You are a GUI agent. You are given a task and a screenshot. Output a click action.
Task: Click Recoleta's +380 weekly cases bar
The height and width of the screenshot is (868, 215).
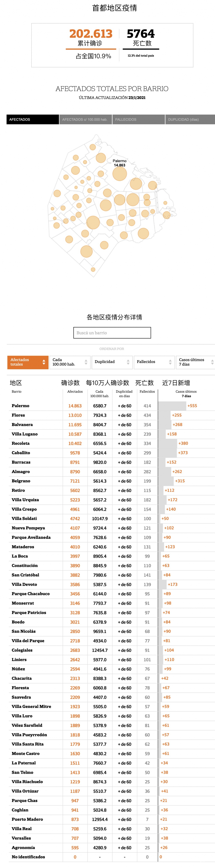point(168,443)
